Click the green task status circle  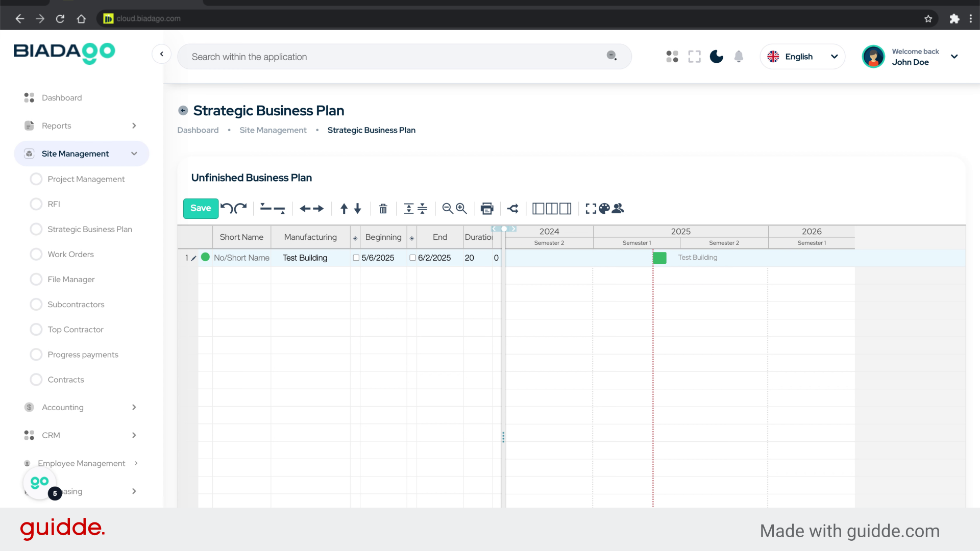click(205, 257)
